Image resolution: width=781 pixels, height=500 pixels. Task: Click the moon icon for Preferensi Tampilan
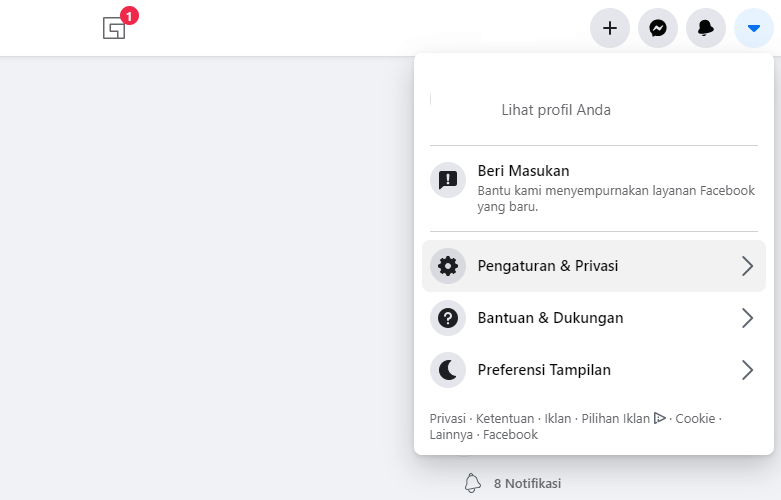tap(448, 370)
